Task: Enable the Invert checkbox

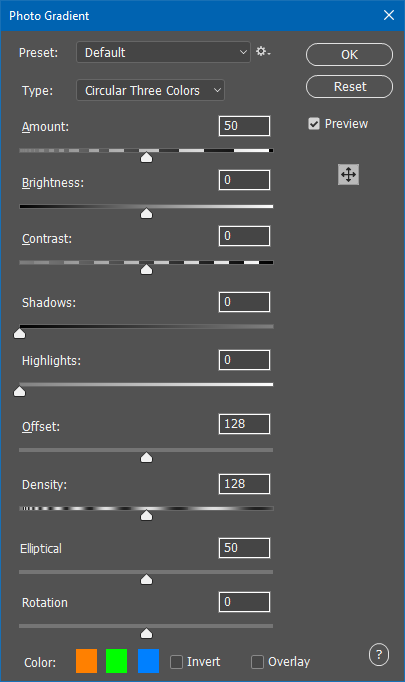Action: point(176,662)
